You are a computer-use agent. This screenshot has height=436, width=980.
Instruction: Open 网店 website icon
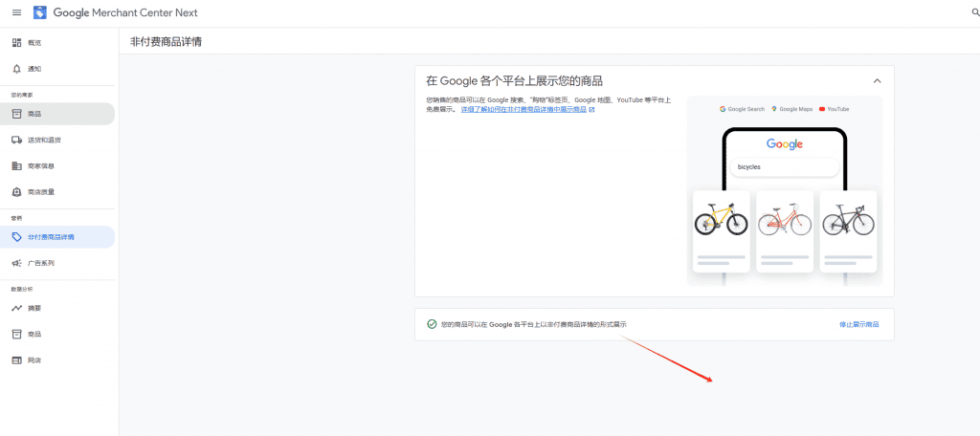(x=17, y=360)
